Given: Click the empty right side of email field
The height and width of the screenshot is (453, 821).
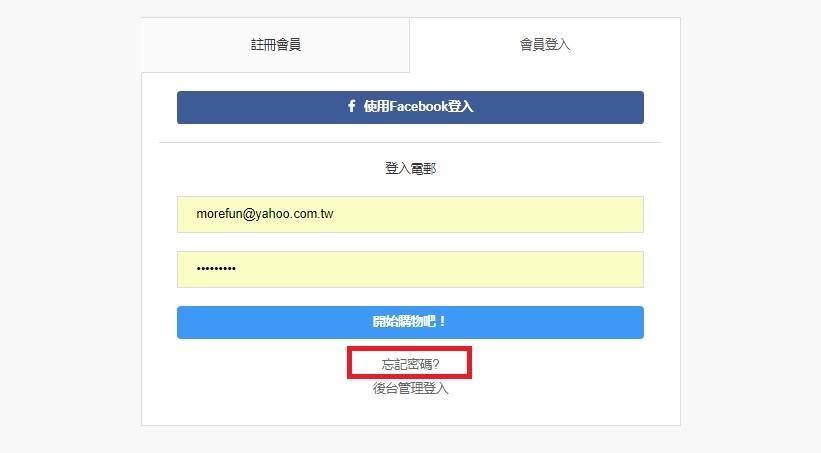Looking at the screenshot, I should pyautogui.click(x=524, y=214).
